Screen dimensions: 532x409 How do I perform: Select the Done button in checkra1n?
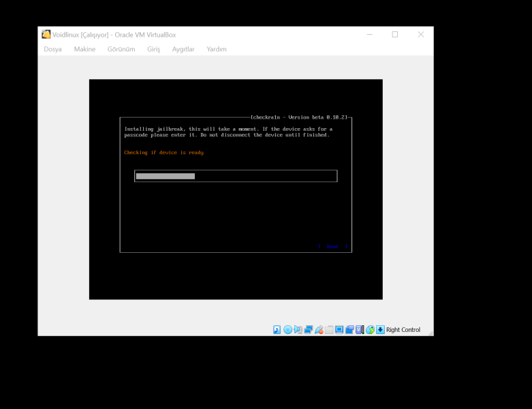click(x=332, y=246)
